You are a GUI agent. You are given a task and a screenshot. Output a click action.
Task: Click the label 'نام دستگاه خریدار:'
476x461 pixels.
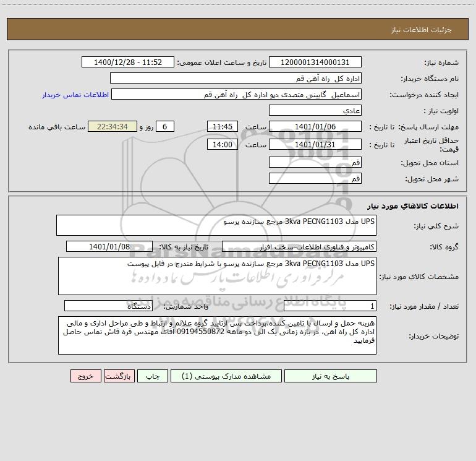pyautogui.click(x=430, y=79)
